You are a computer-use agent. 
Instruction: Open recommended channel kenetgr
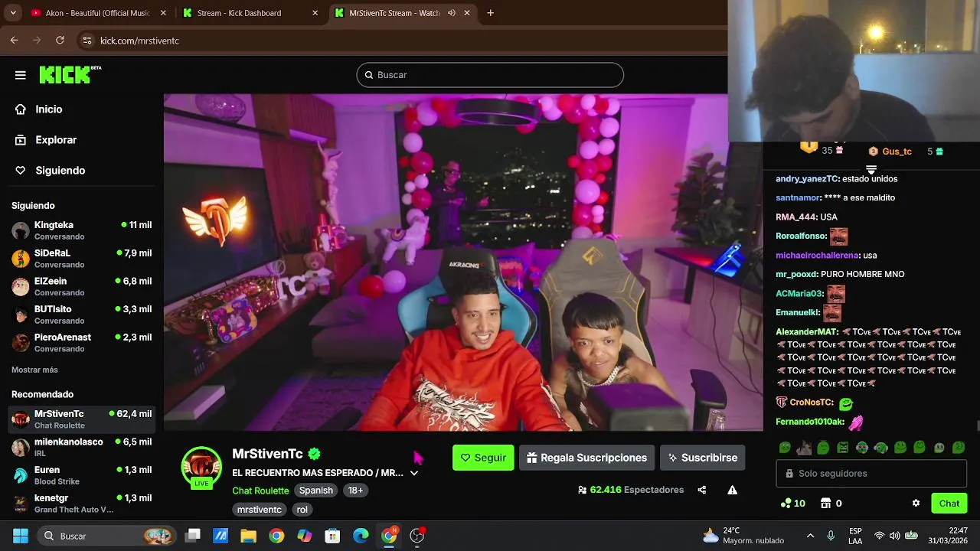(81, 504)
